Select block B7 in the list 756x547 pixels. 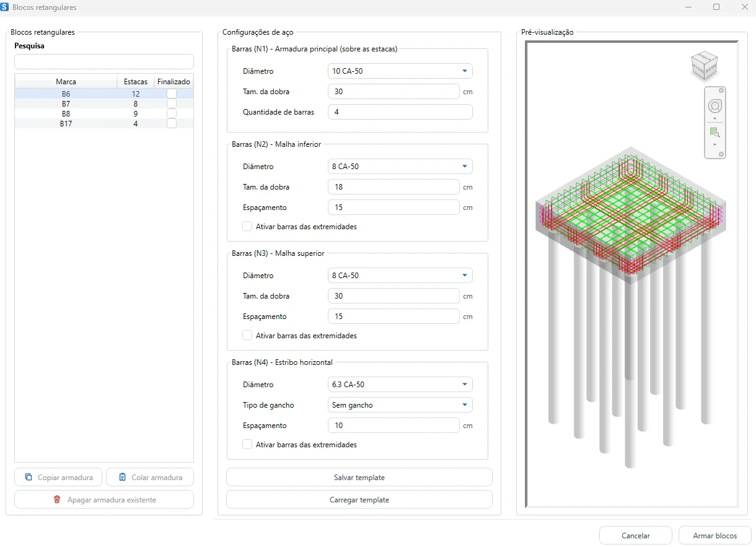104,104
